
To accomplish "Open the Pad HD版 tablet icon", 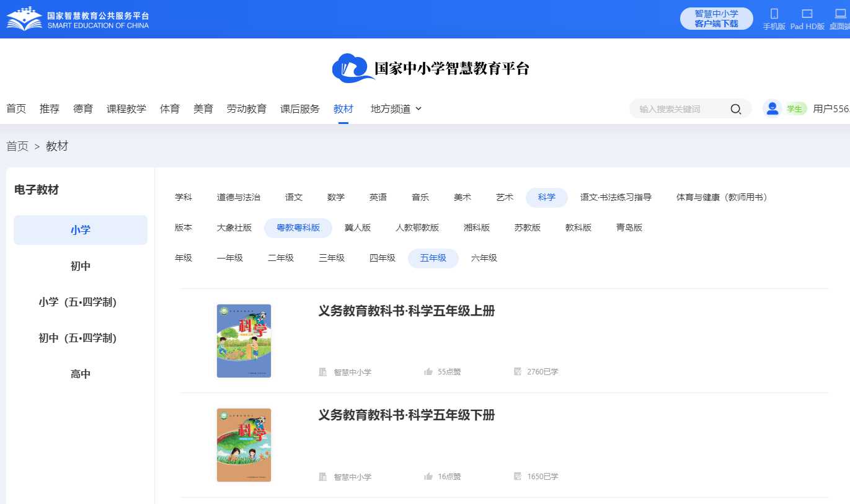I will tap(807, 14).
